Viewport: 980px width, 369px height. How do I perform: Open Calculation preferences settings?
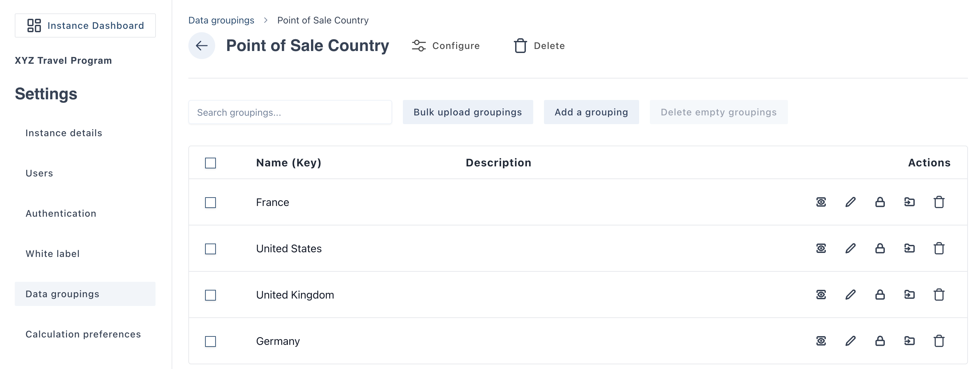(x=83, y=334)
